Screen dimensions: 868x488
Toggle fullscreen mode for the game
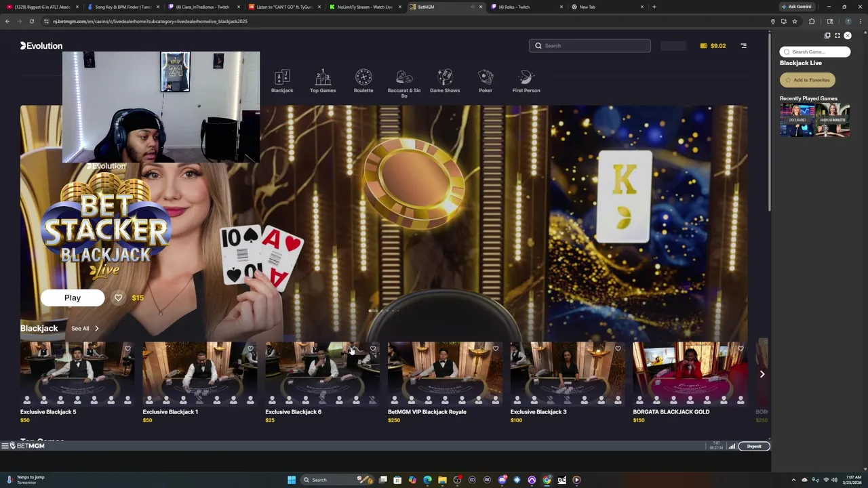tap(837, 35)
